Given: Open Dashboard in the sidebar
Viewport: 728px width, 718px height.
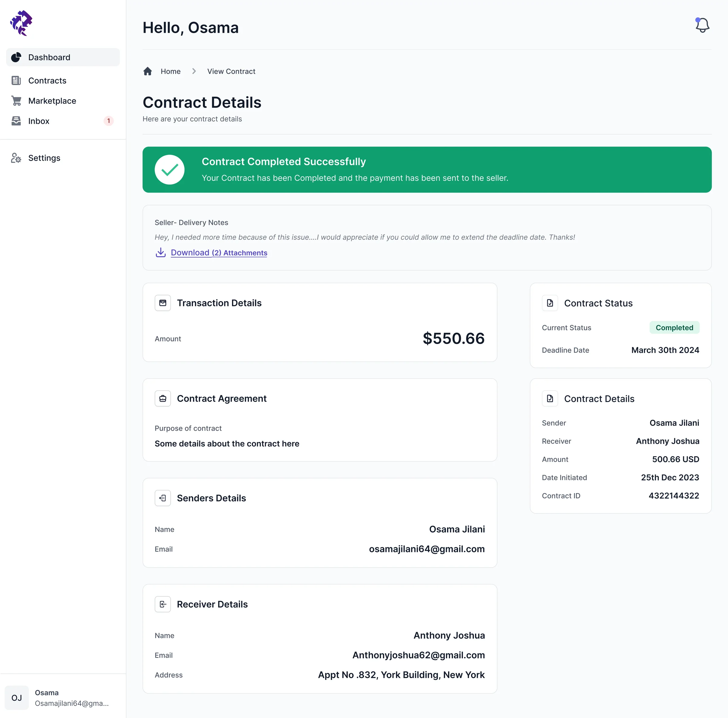Looking at the screenshot, I should pos(63,57).
